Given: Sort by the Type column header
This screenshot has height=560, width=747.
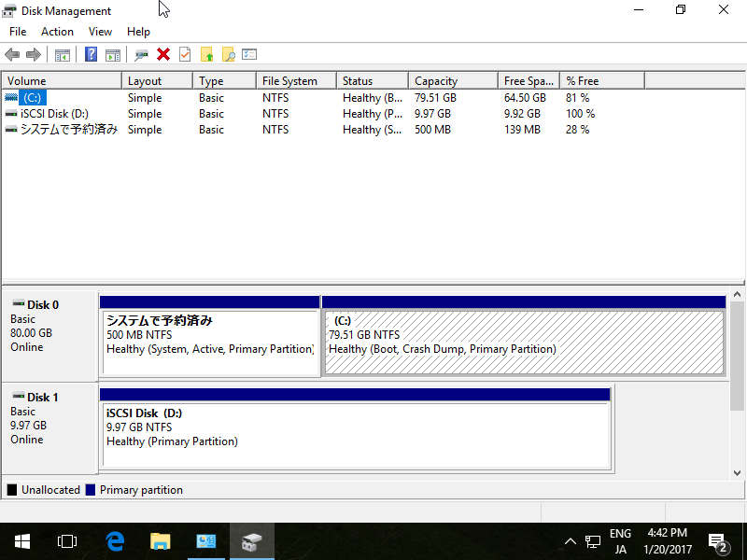Looking at the screenshot, I should (x=225, y=81).
